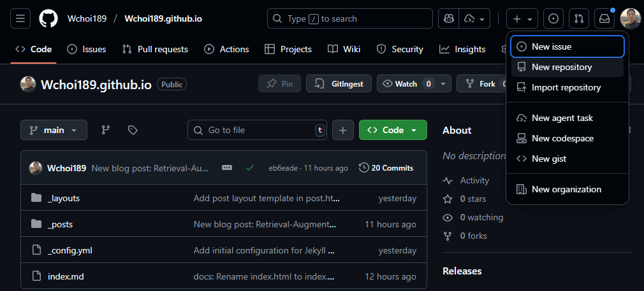This screenshot has height=291, width=644.
Task: Choose Import repository menu item
Action: pyautogui.click(x=567, y=87)
